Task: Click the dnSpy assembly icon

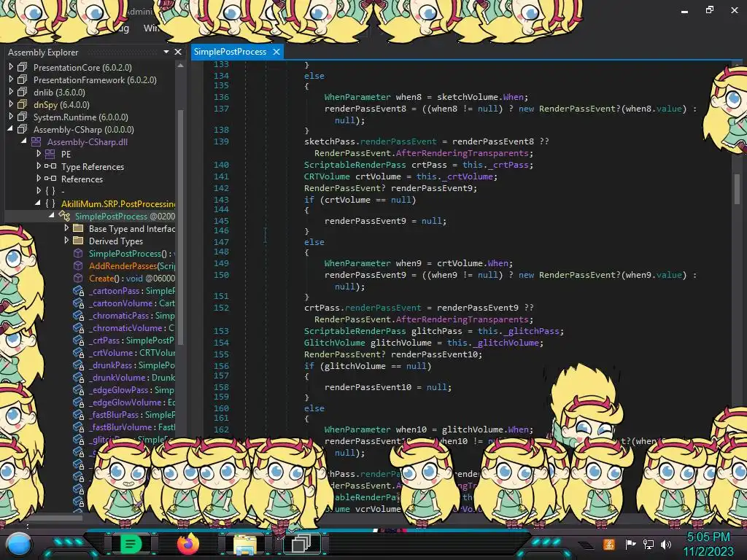Action: (x=23, y=104)
